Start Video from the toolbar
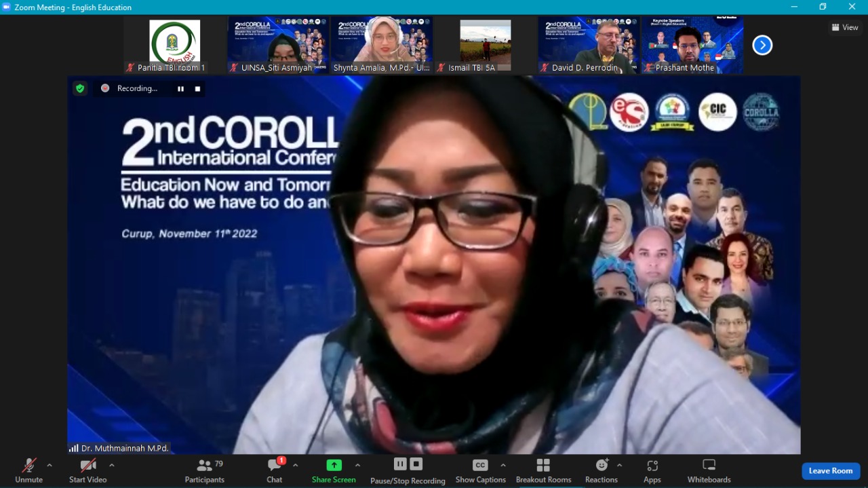This screenshot has height=488, width=868. 87,470
